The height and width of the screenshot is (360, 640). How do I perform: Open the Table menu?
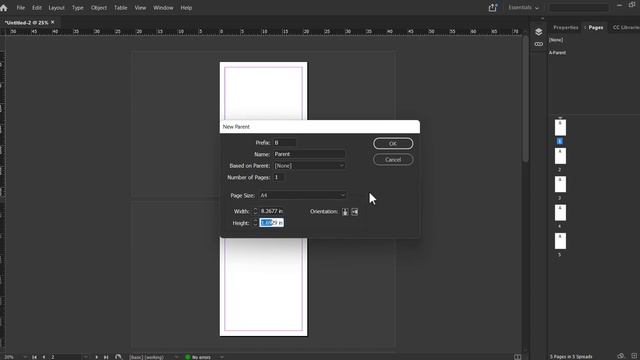point(120,8)
